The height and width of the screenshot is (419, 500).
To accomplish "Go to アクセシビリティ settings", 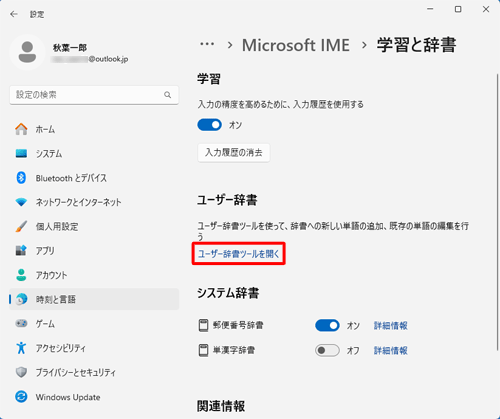I will pos(94,348).
